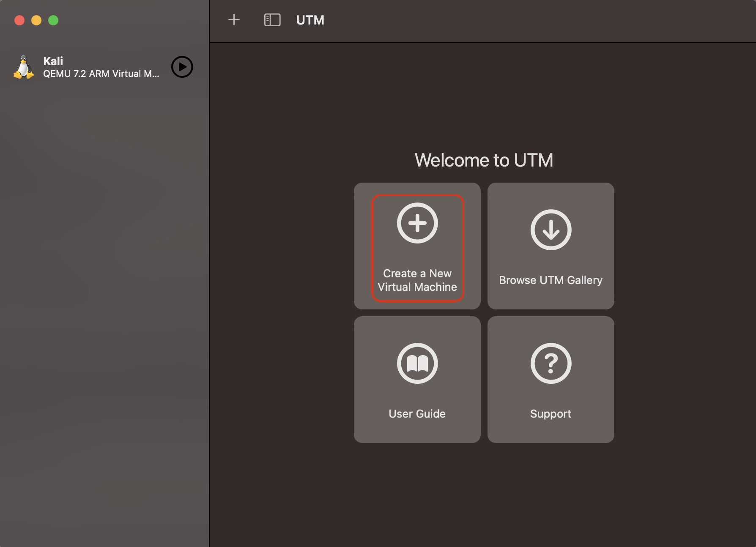
Task: Open the User Guide tile
Action: (x=417, y=380)
